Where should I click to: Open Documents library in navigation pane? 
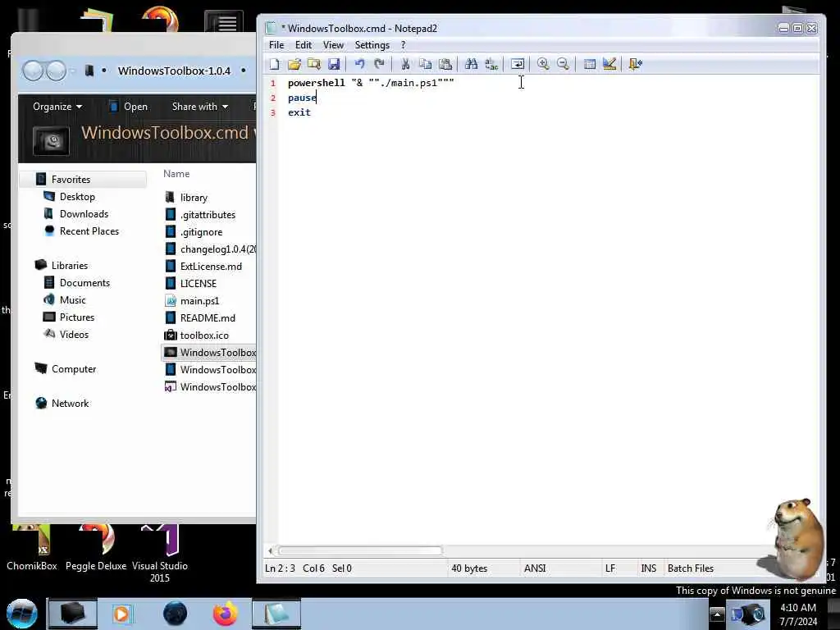point(84,283)
